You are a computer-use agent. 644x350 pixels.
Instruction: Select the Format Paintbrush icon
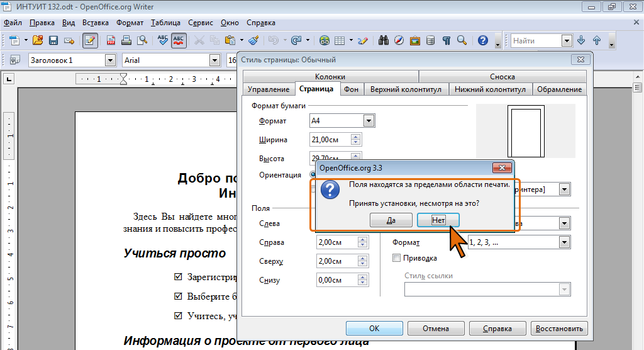pyautogui.click(x=254, y=40)
